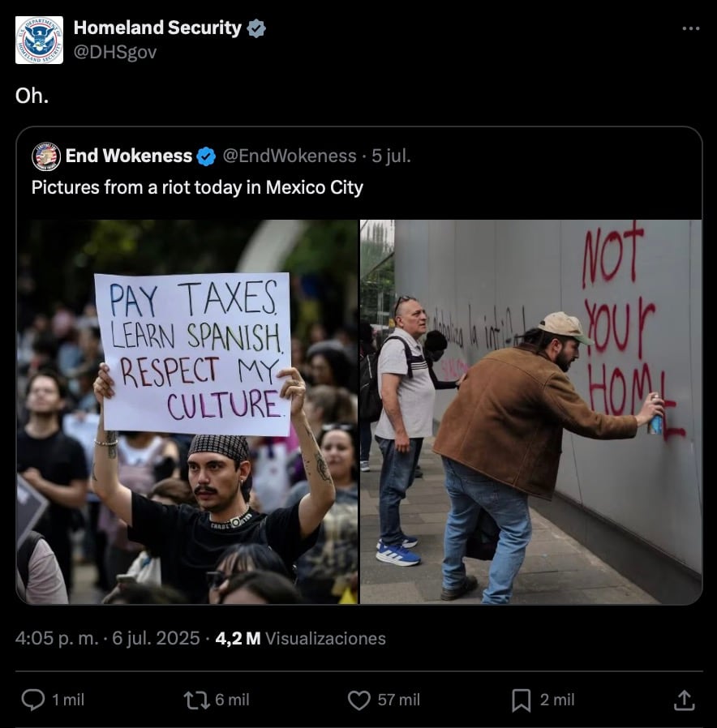Like the post with the heart icon
Screen dimensions: 717x728
coord(359,700)
